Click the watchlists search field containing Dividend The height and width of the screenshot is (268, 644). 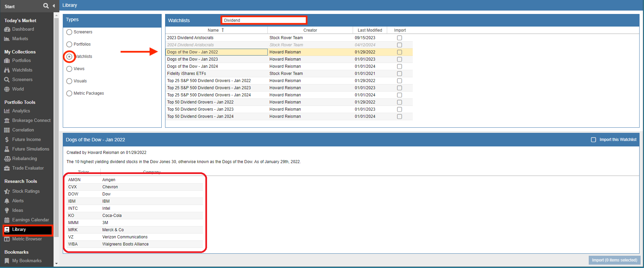[264, 20]
